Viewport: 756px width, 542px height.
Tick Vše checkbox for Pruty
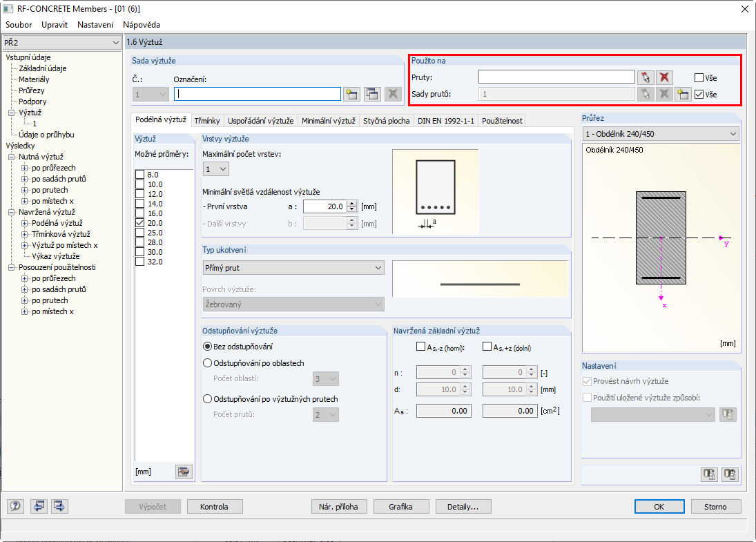coord(699,77)
